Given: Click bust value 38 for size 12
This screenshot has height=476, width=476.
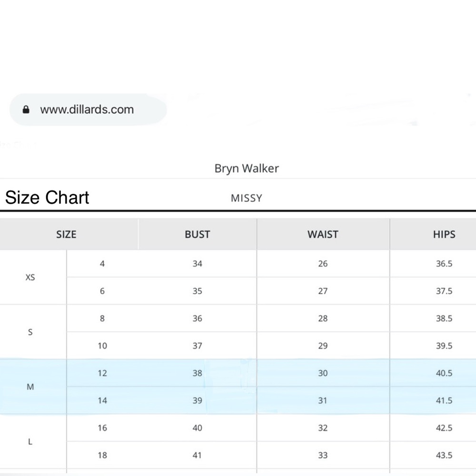Looking at the screenshot, I should [198, 373].
